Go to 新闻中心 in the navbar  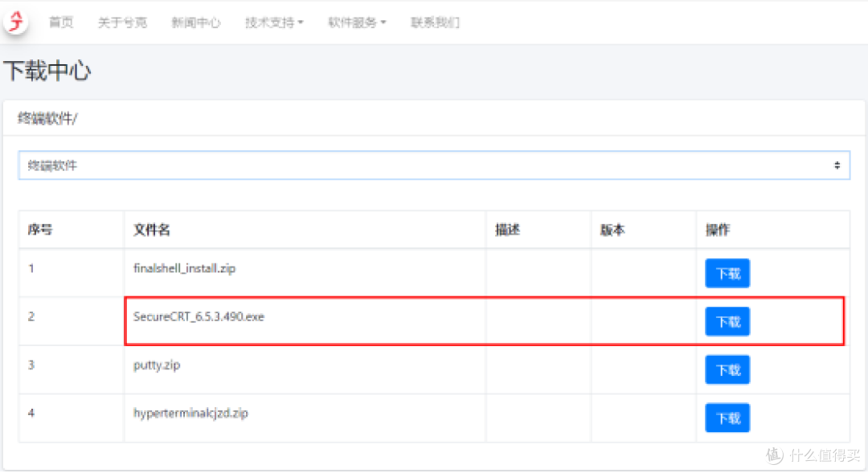click(196, 22)
